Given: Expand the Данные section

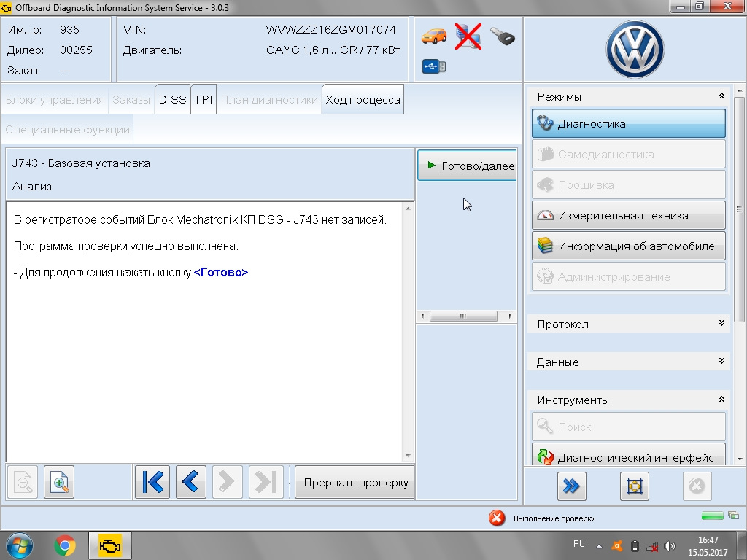Looking at the screenshot, I should (x=721, y=361).
